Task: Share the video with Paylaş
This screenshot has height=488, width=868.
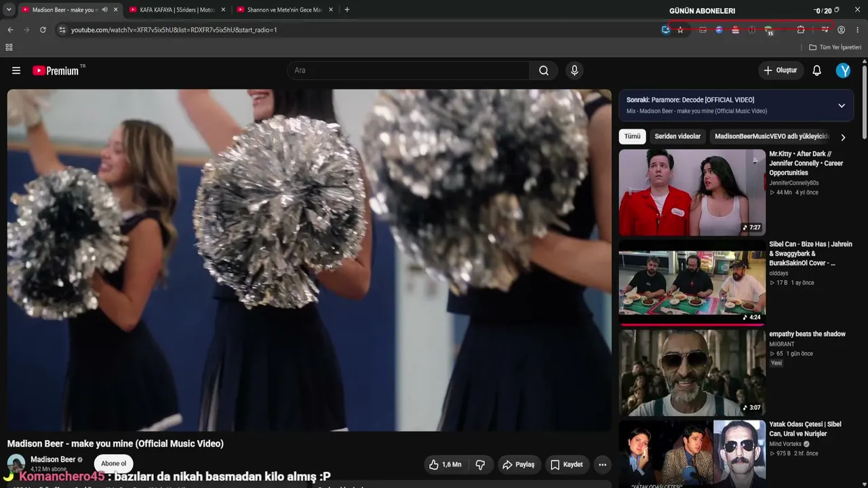Action: (519, 464)
